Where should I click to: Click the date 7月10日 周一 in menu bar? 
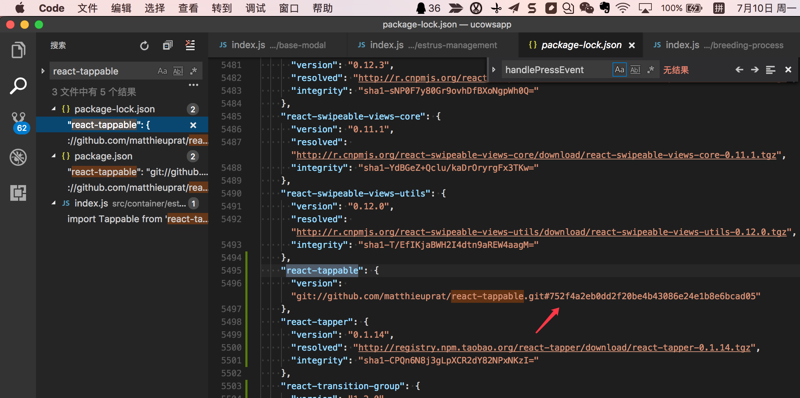tap(765, 8)
